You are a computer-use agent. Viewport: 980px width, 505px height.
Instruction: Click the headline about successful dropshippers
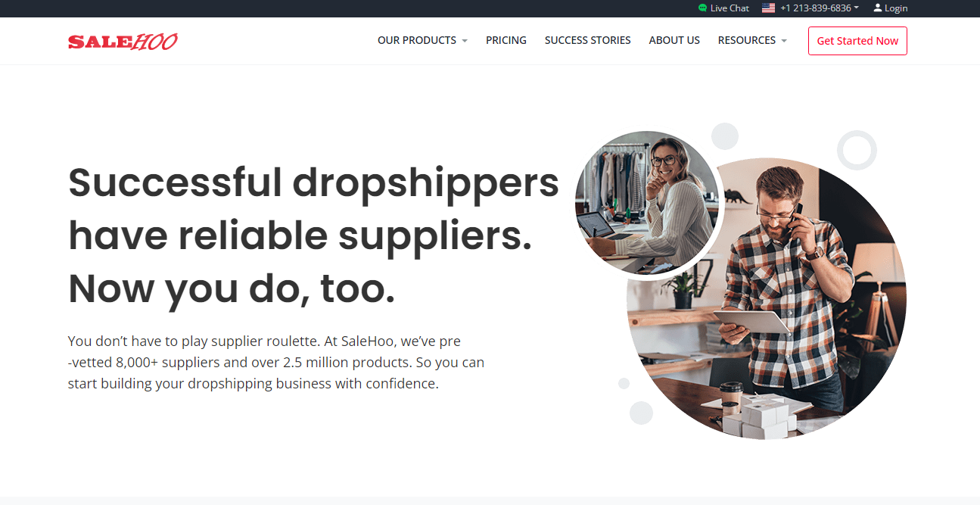click(313, 235)
